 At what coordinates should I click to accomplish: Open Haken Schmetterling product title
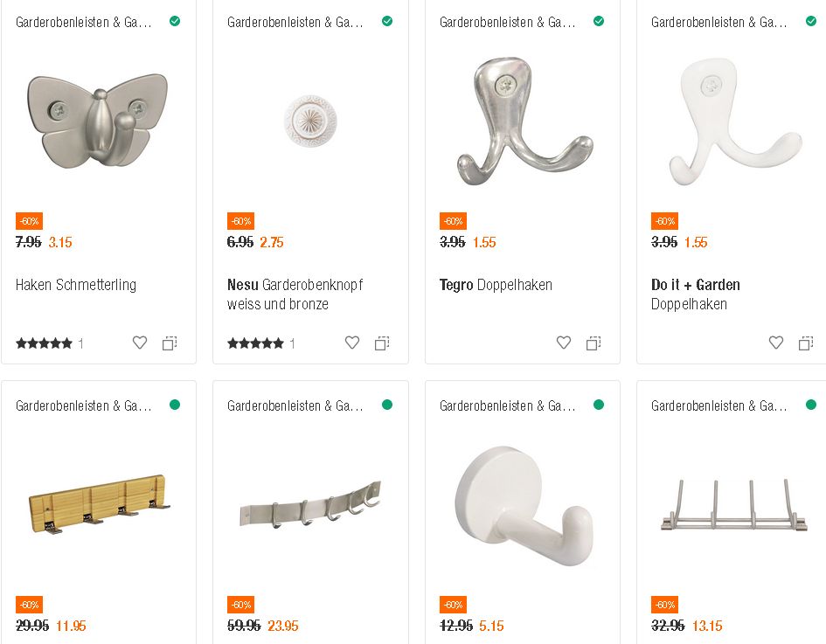point(76,285)
